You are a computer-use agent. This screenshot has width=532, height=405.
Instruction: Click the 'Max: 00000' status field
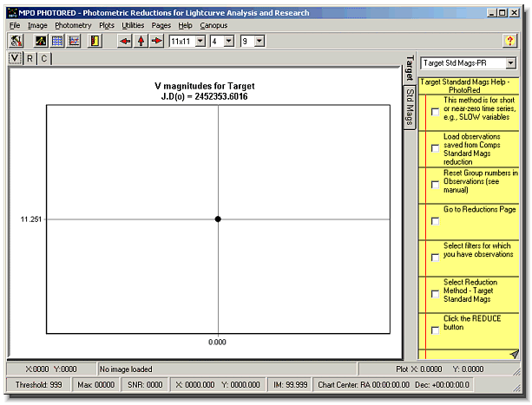[96, 385]
